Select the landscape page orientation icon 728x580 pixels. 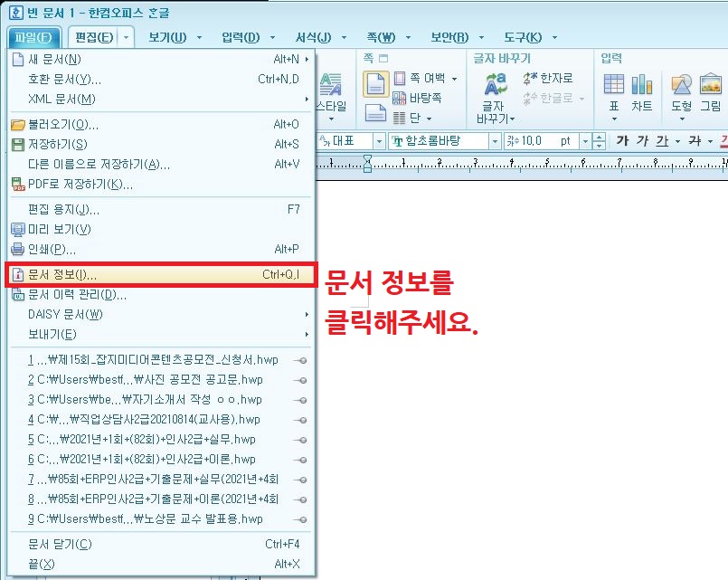point(375,112)
